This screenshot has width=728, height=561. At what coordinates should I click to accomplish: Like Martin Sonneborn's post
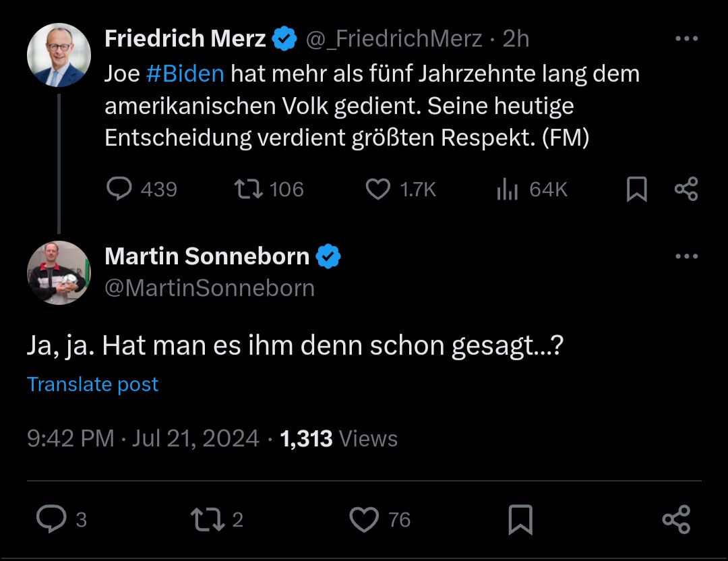coord(364,519)
